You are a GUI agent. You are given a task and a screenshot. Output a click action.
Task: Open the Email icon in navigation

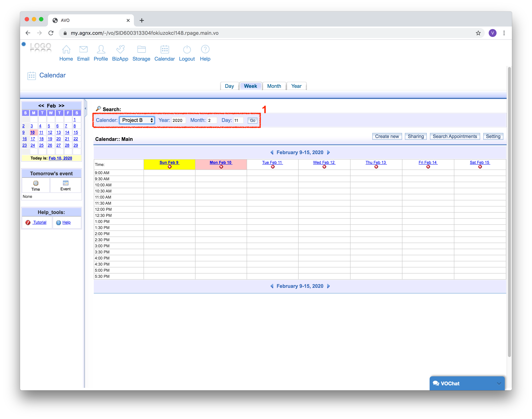(83, 49)
